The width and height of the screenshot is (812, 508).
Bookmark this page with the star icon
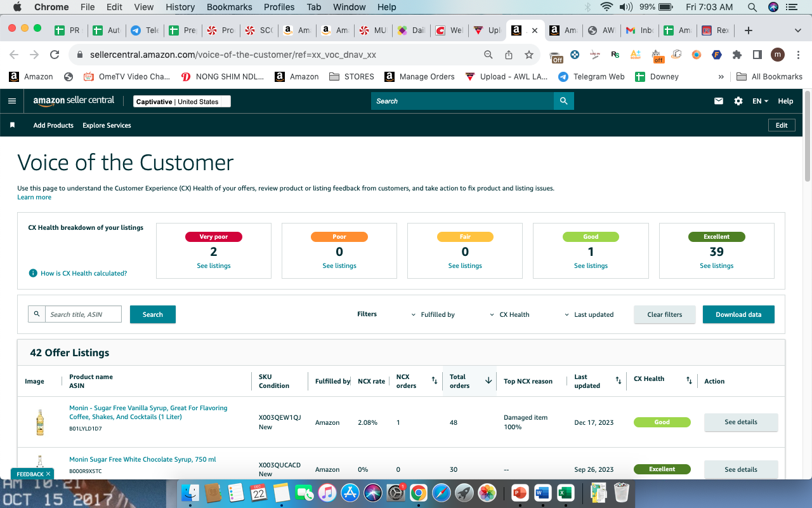click(x=529, y=55)
